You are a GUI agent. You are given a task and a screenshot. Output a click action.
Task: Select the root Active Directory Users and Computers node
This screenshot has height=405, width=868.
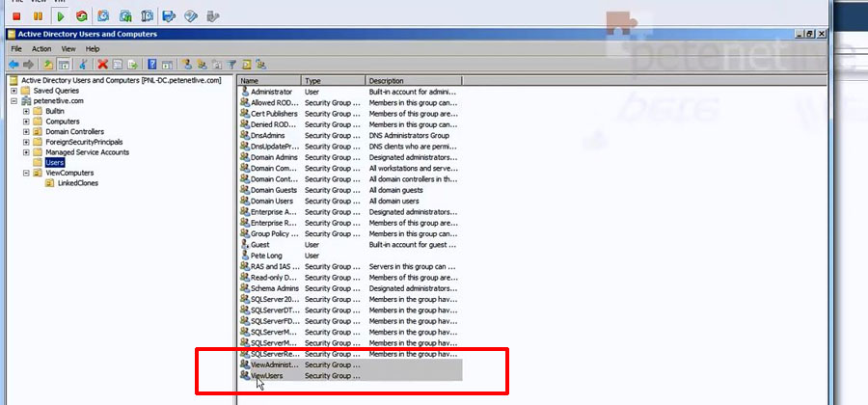(x=121, y=81)
